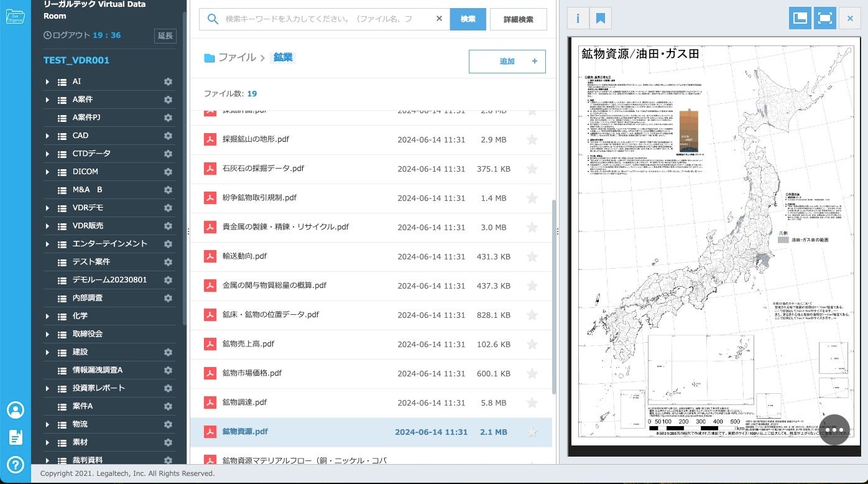Screen dimensions: 868x484
Task: Go to ファイル root in breadcrumb
Action: [237, 57]
